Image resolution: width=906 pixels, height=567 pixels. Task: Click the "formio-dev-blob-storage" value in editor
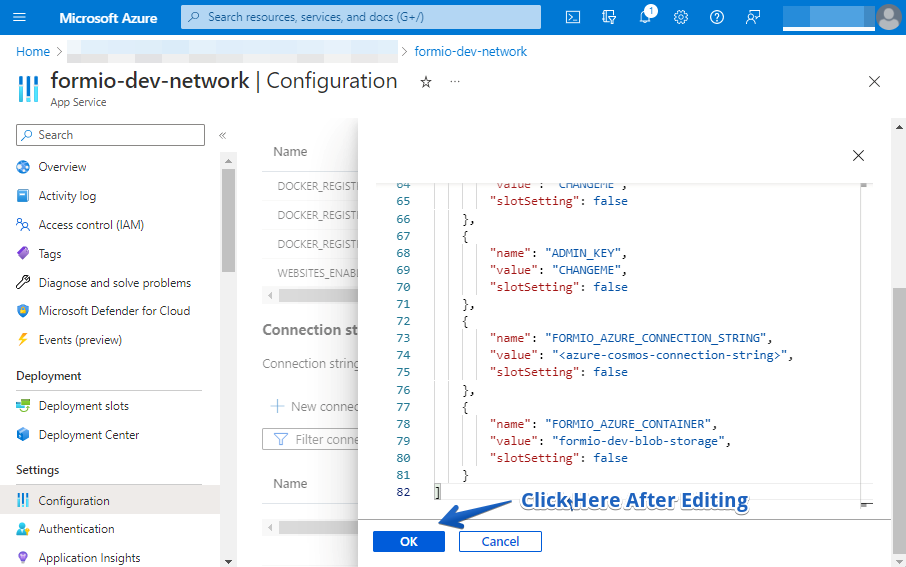(638, 441)
